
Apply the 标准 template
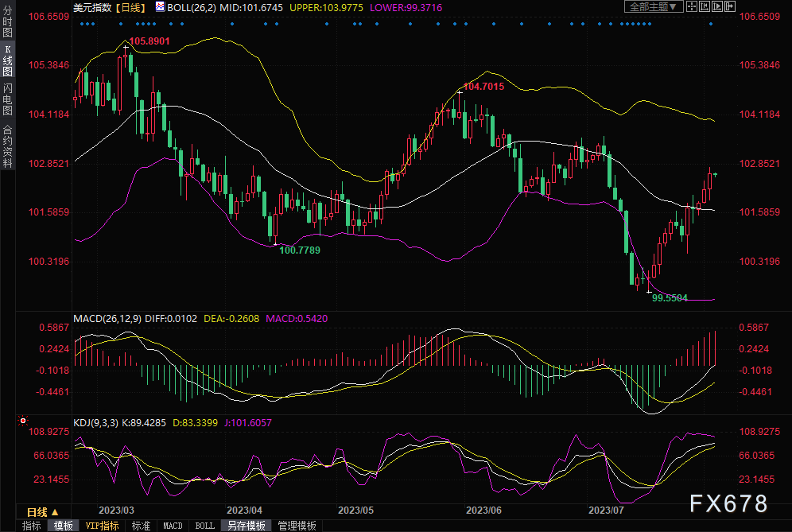(x=141, y=526)
